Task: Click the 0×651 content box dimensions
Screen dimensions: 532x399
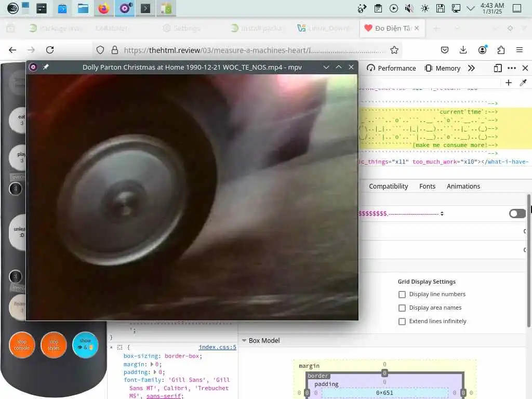Action: [x=384, y=393]
